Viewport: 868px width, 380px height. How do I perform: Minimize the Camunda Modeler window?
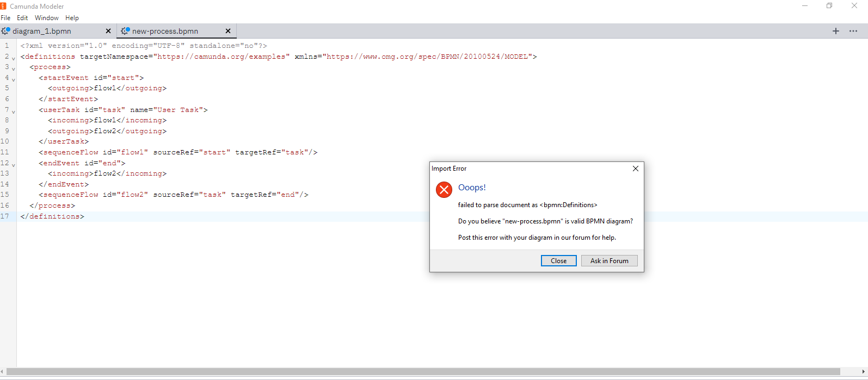[x=805, y=6]
